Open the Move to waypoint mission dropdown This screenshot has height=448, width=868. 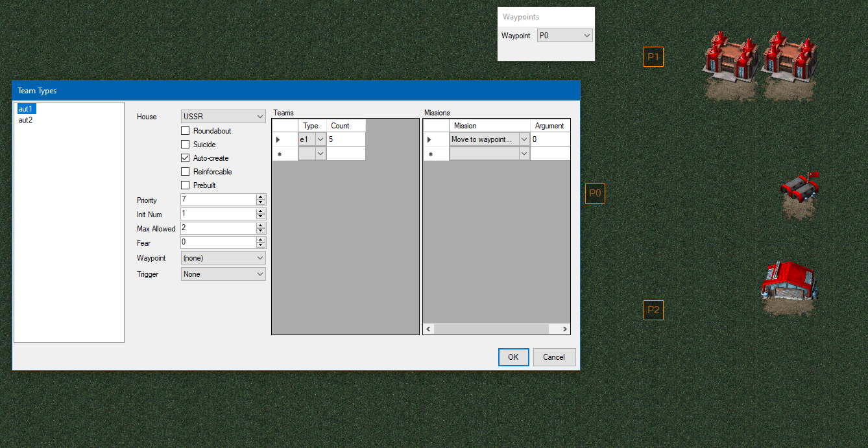click(x=524, y=139)
